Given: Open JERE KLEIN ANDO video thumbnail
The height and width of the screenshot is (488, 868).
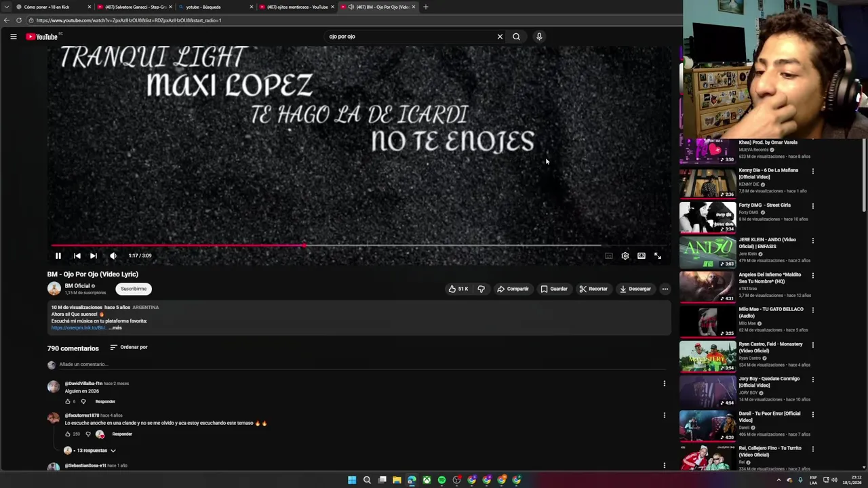Looking at the screenshot, I should 707,252.
